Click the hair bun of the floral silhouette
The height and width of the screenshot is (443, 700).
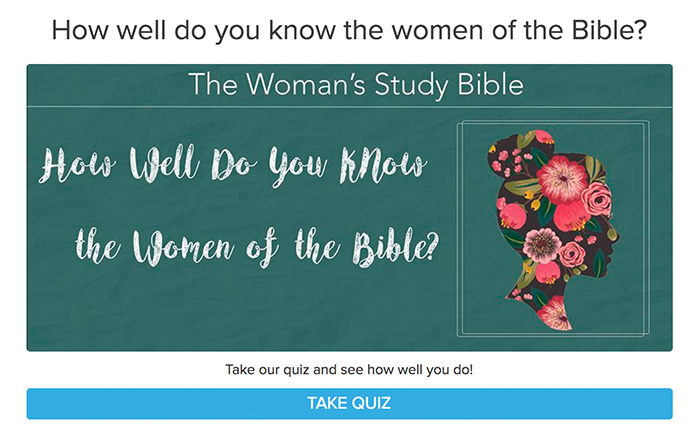tap(520, 156)
